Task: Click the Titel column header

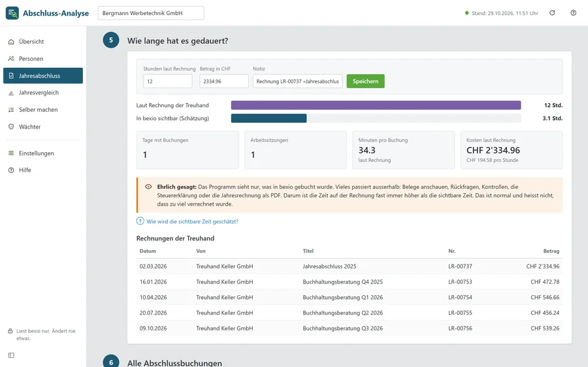Action: coord(308,251)
